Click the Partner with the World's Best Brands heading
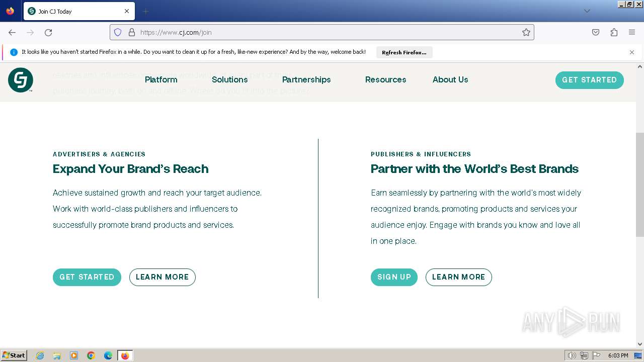 tap(474, 169)
